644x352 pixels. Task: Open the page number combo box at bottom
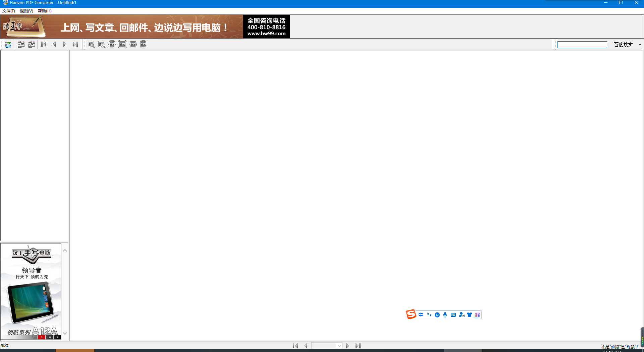coord(327,346)
